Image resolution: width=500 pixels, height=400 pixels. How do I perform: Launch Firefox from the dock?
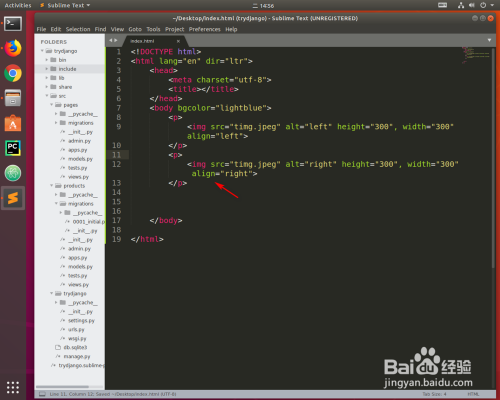click(13, 48)
